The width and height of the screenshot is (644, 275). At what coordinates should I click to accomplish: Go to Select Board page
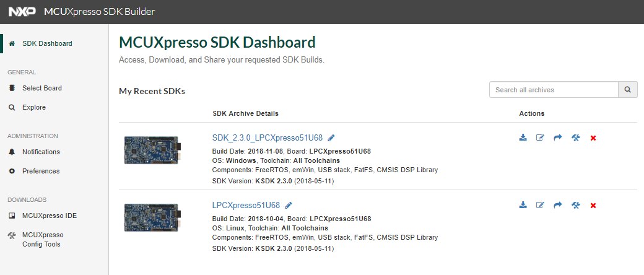(41, 88)
